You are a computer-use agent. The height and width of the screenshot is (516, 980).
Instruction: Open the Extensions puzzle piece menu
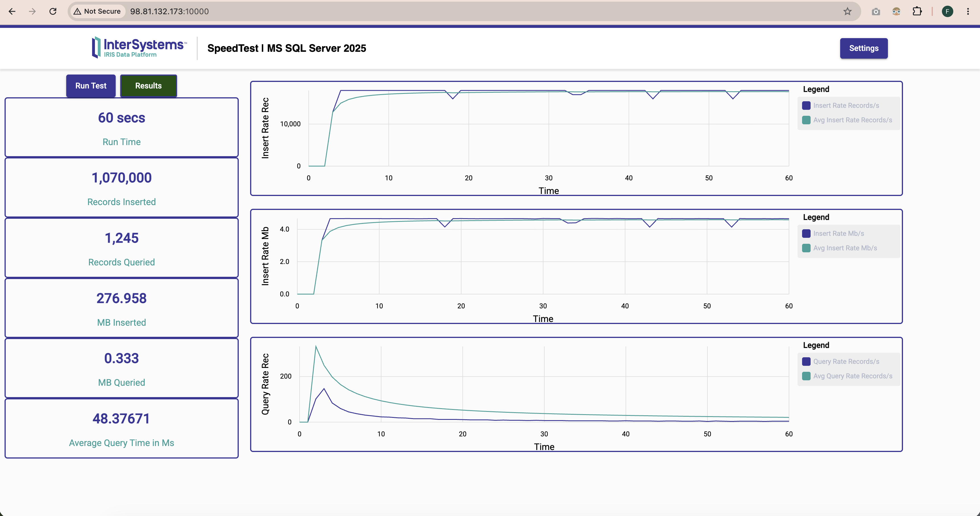tap(917, 11)
